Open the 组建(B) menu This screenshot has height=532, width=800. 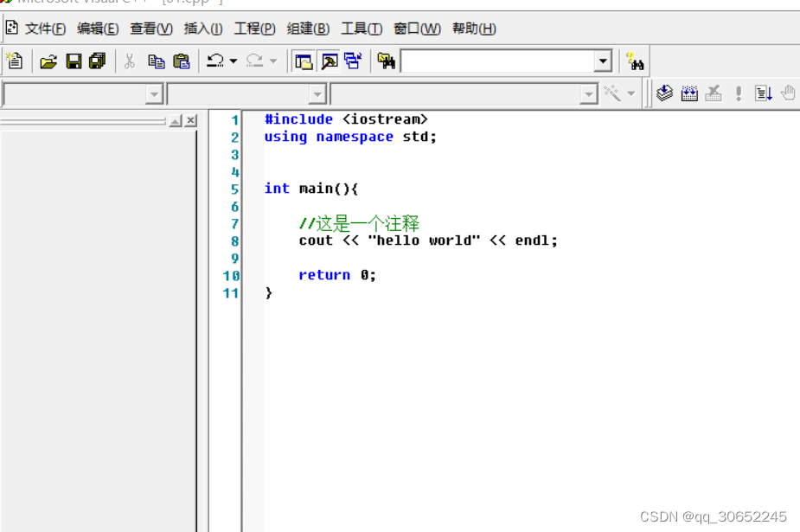click(x=307, y=29)
